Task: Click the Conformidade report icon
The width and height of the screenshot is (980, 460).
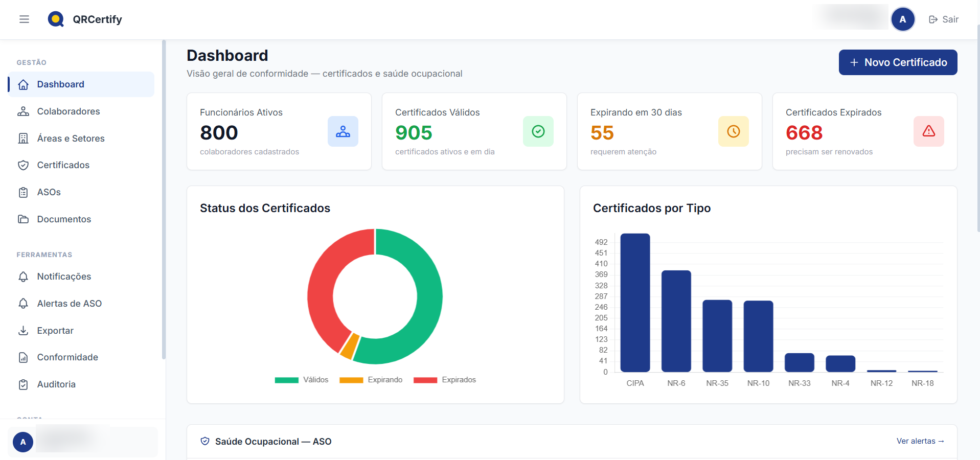Action: point(24,357)
